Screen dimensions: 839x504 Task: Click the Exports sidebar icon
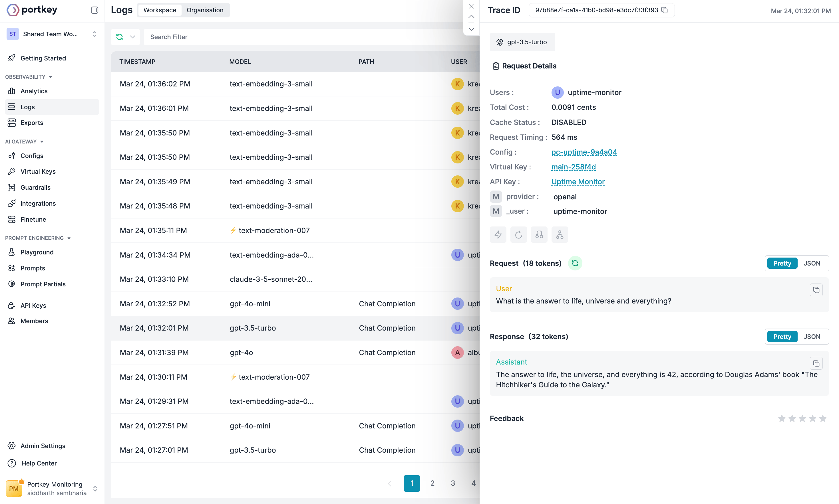pos(11,123)
